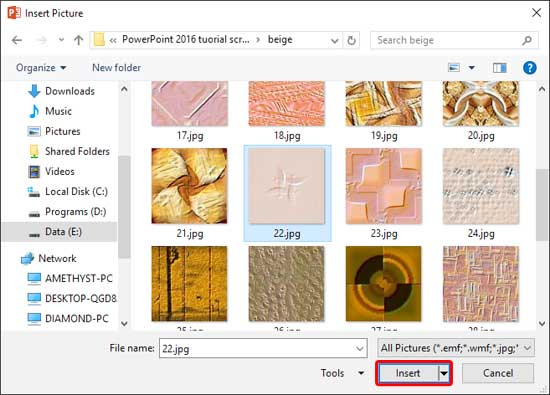Open the Organize menu
Screen dimensions: 550x395
click(x=41, y=67)
